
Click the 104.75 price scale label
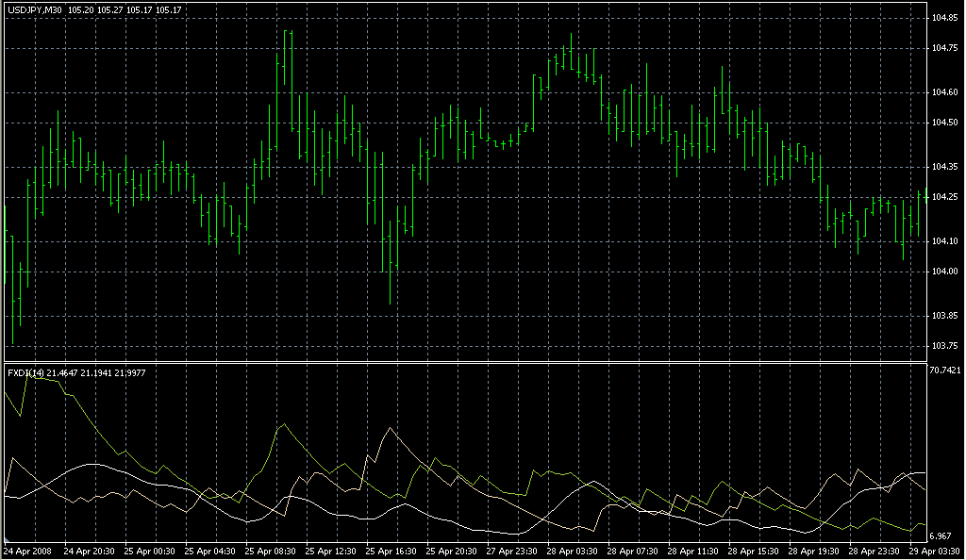point(945,48)
